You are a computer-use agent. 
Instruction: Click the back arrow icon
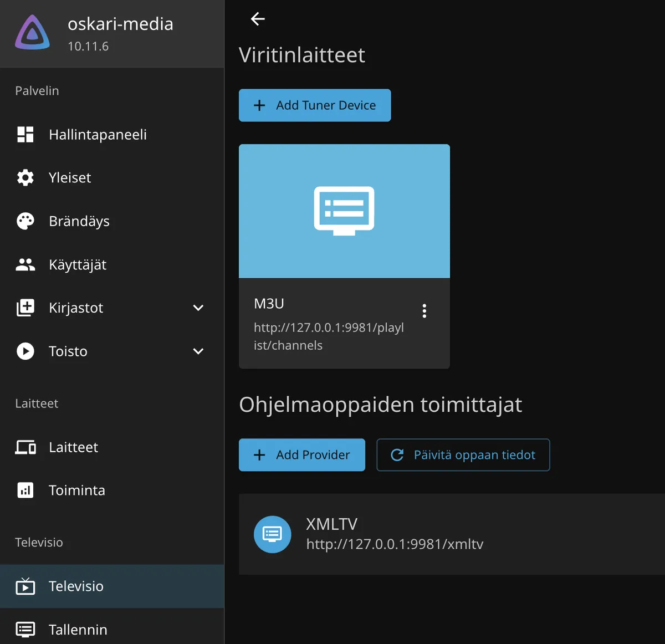pyautogui.click(x=258, y=19)
